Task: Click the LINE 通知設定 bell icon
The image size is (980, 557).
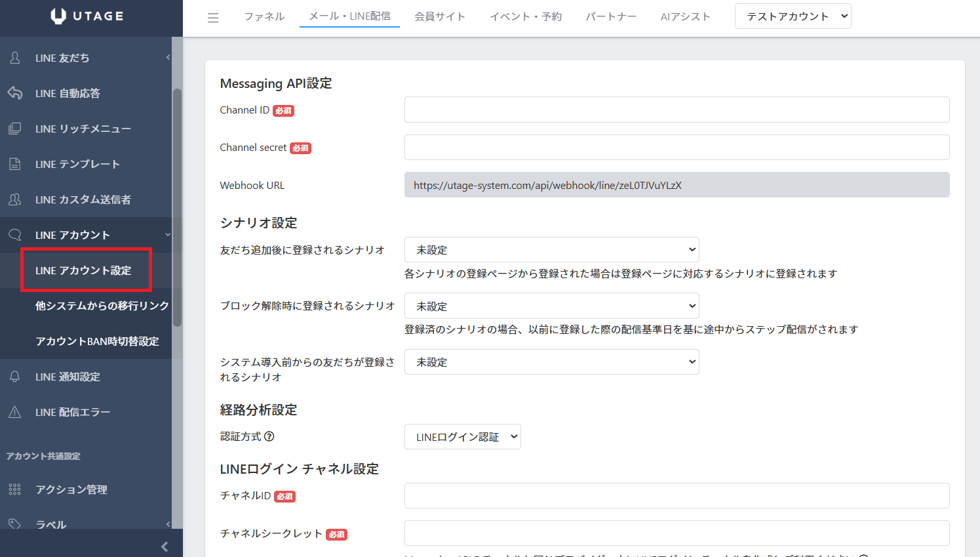Action: tap(15, 377)
